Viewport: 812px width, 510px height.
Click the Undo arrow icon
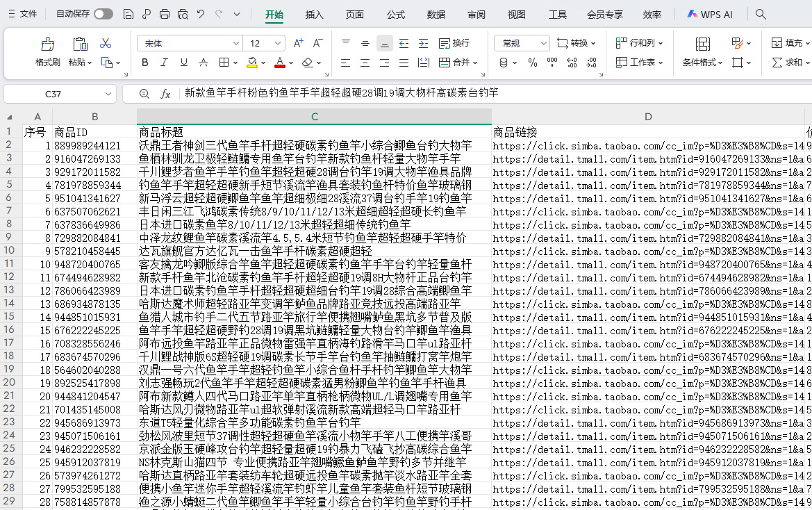(201, 14)
